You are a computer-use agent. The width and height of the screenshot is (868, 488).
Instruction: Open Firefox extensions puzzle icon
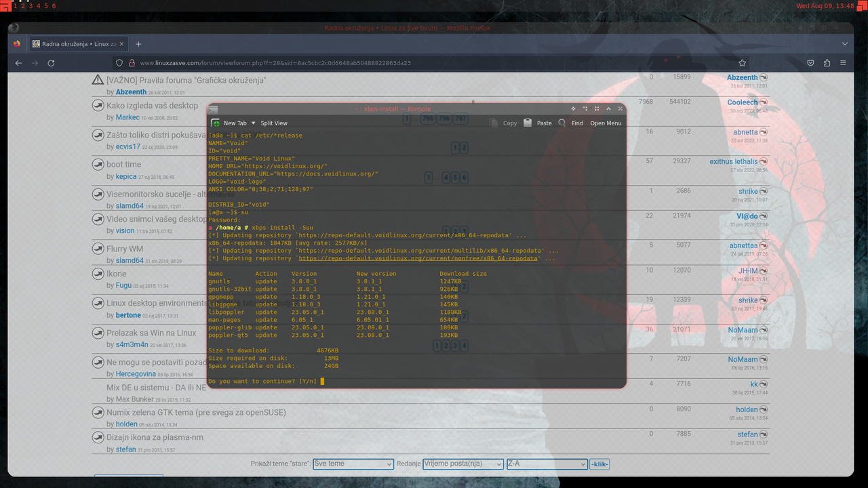[x=827, y=63]
